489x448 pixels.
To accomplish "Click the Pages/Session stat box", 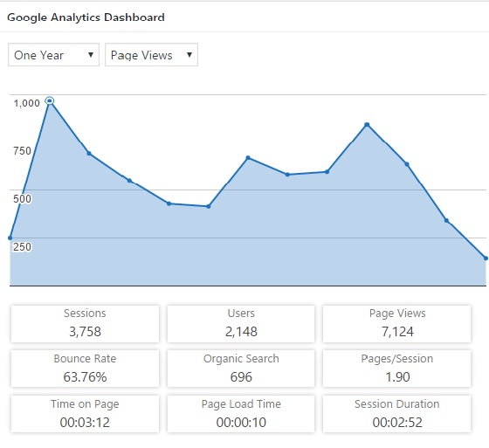I will click(397, 369).
